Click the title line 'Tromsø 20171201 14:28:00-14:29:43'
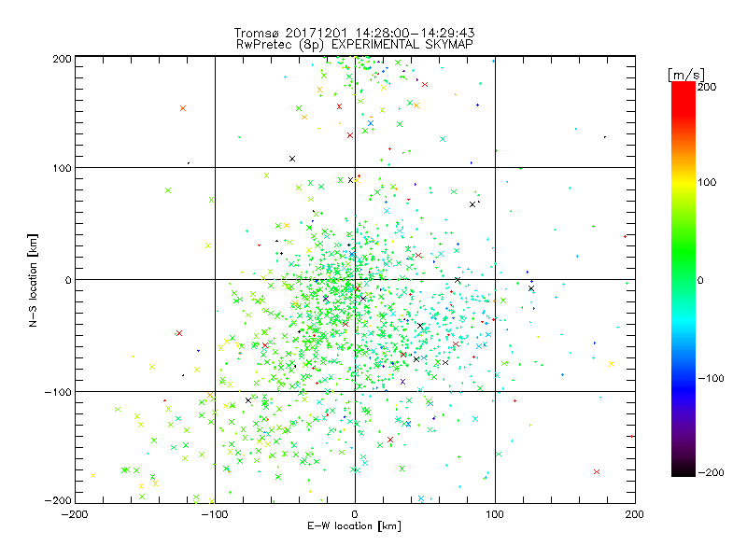This screenshot has height=560, width=747. [354, 33]
